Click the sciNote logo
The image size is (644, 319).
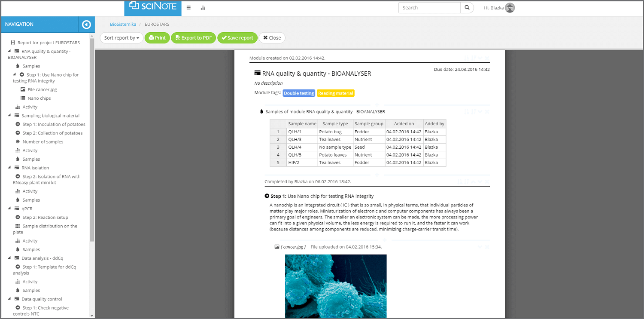152,7
